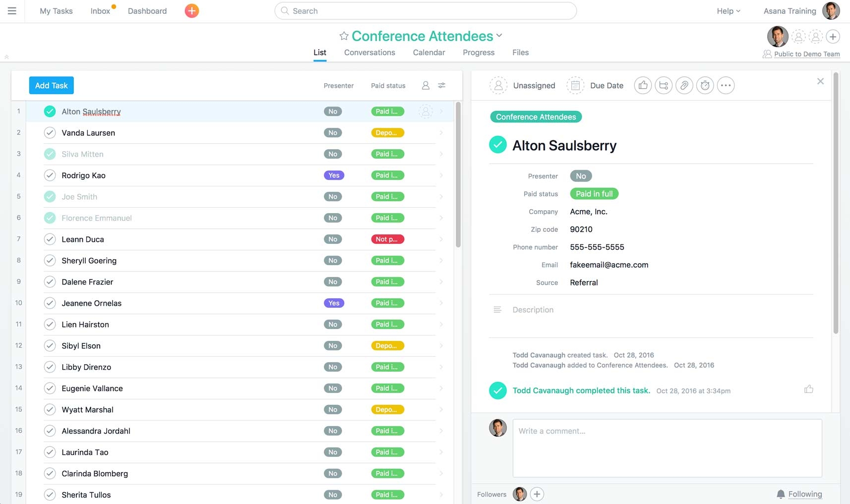Click in the Write a comment field

pos(667,448)
